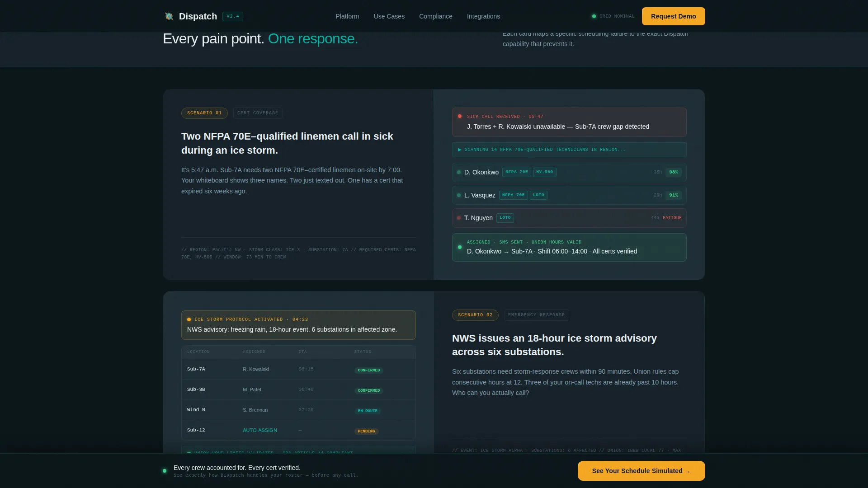Click the AUTO-ASSIGN link for Sub-12
This screenshot has height=488, width=868.
[260, 430]
